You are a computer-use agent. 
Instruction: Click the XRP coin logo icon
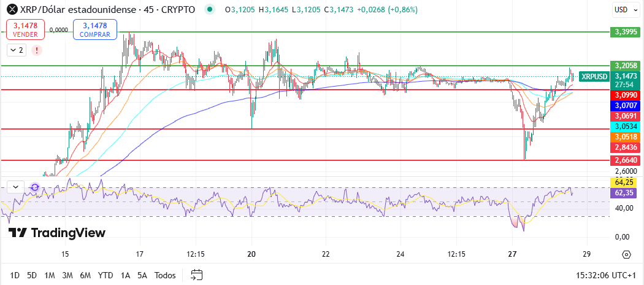tap(13, 9)
